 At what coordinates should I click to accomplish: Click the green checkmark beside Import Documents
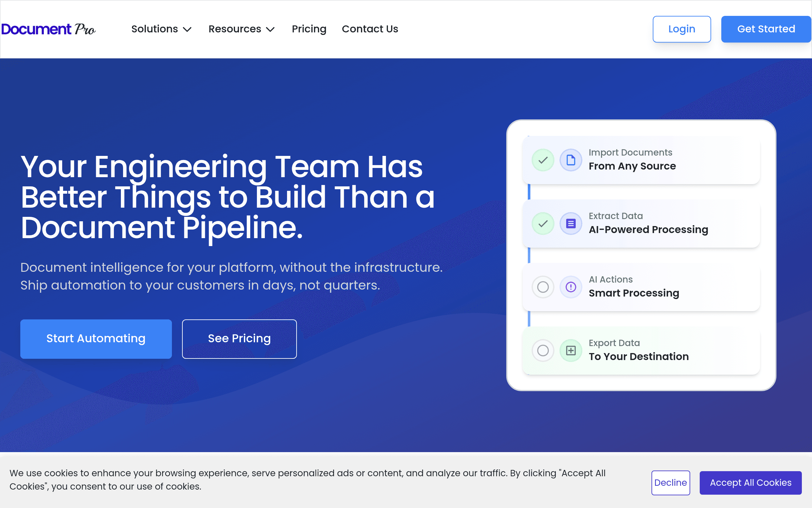(x=543, y=160)
